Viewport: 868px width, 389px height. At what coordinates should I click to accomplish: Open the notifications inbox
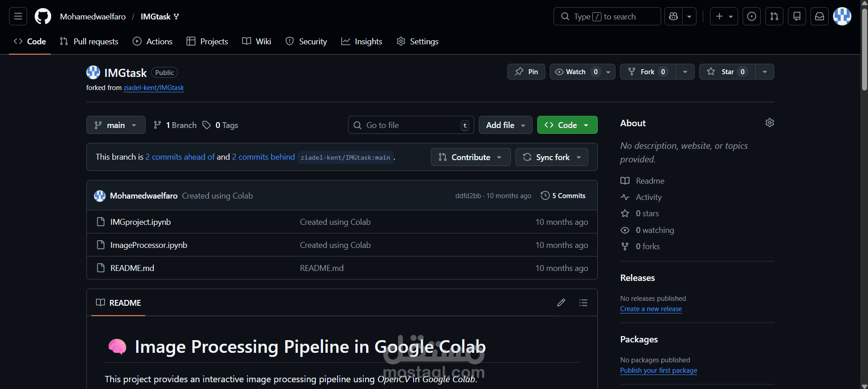point(820,16)
